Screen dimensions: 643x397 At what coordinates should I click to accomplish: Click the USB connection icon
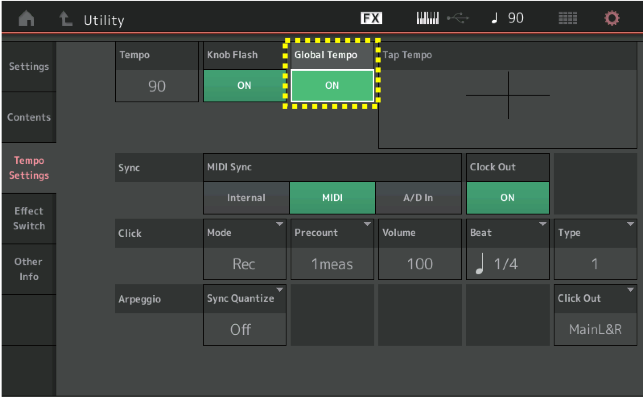458,18
